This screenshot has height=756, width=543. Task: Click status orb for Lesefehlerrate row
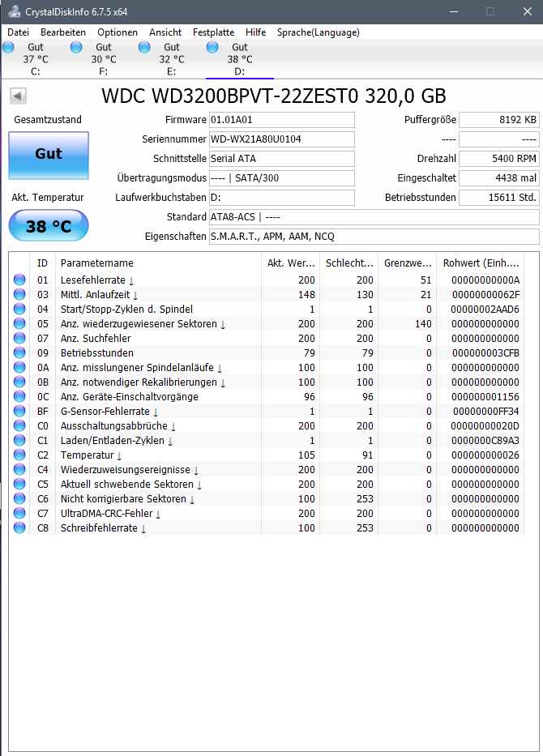click(x=19, y=280)
